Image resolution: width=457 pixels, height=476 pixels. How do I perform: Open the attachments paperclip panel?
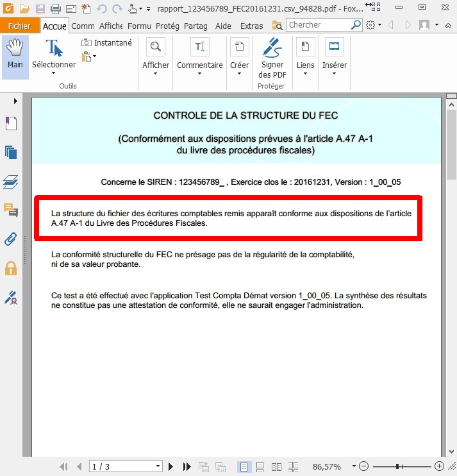tap(11, 239)
